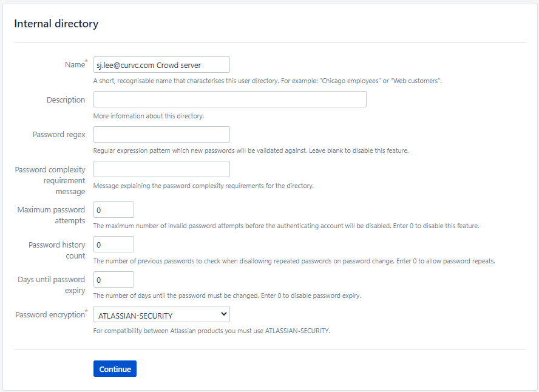Image resolution: width=539 pixels, height=392 pixels.
Task: Click the Maximum password attempts label
Action: [x=51, y=215]
